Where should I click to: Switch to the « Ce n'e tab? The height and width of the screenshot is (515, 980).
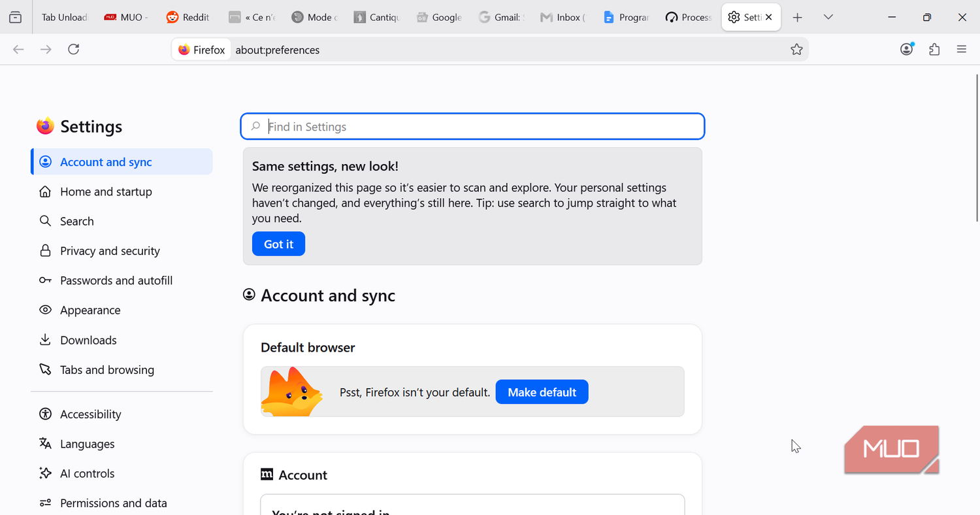tap(252, 18)
